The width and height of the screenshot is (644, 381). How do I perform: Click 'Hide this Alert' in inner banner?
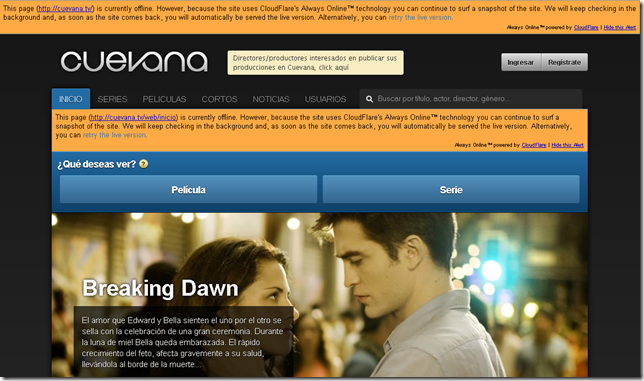[x=567, y=145]
